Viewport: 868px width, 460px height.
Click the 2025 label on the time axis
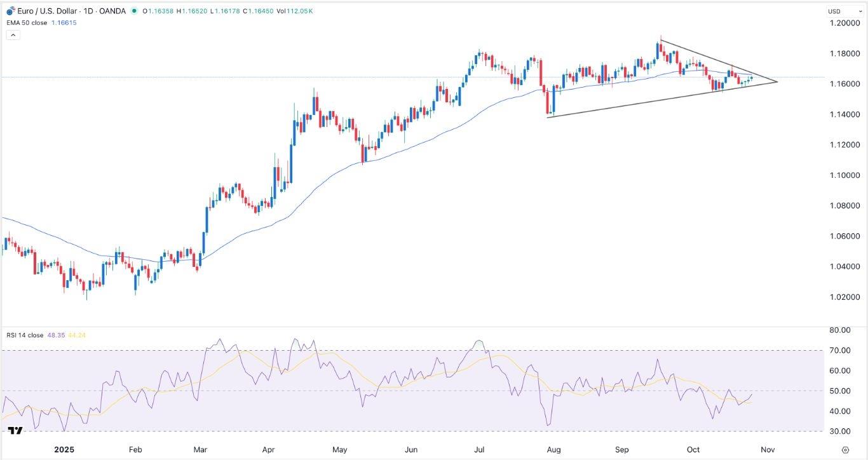[x=64, y=449]
